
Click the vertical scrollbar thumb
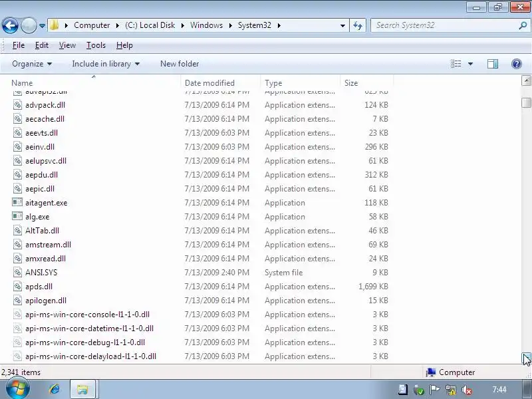tap(526, 102)
